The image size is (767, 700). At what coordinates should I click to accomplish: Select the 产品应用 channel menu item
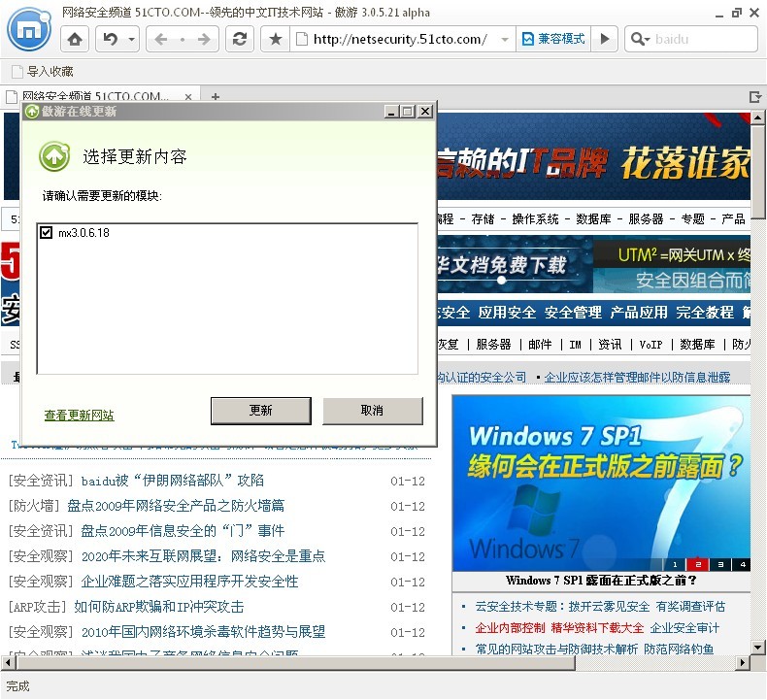pyautogui.click(x=639, y=312)
